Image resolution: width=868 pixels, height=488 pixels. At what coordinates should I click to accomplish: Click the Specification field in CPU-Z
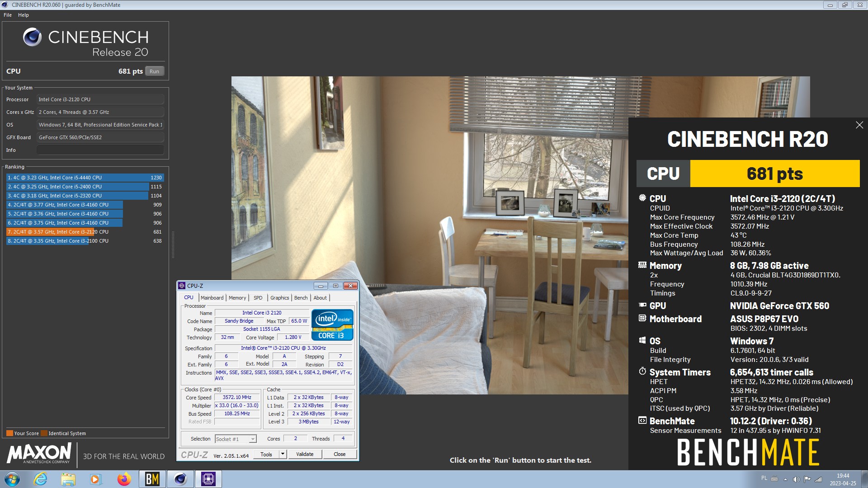283,348
